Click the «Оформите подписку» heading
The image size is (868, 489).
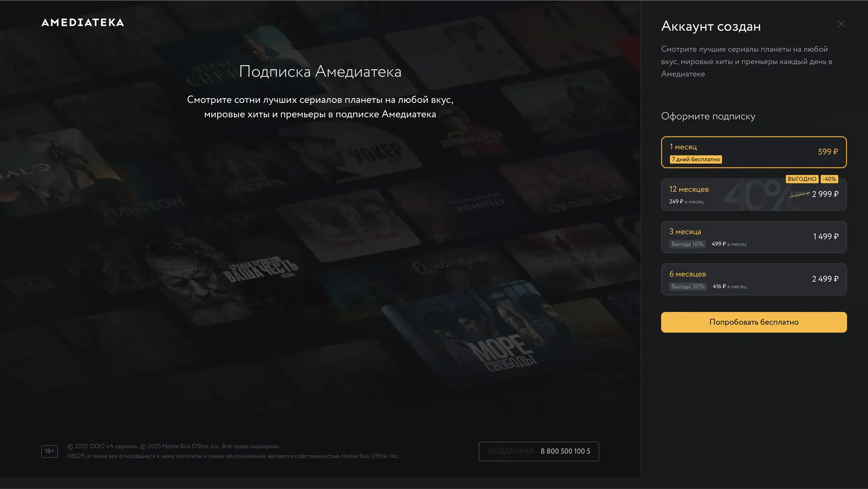click(708, 116)
